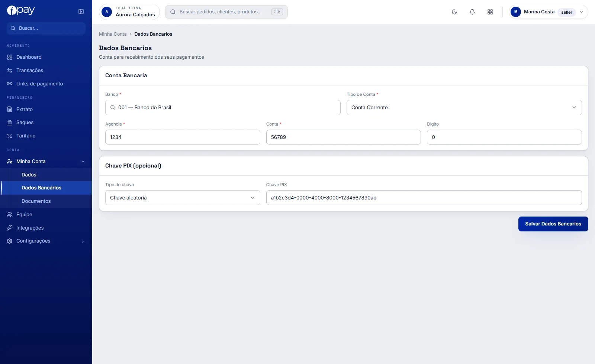Collapse the sidebar with the panel icon
The width and height of the screenshot is (595, 364).
coord(81,12)
